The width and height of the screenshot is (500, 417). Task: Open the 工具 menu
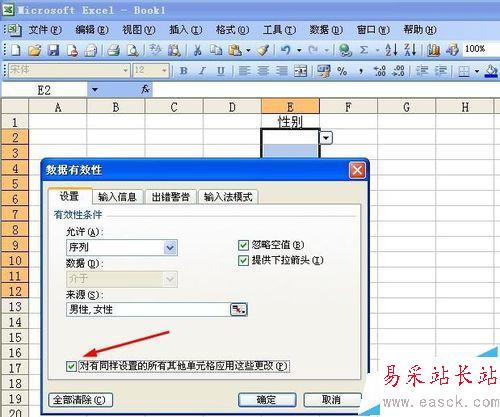[x=279, y=30]
